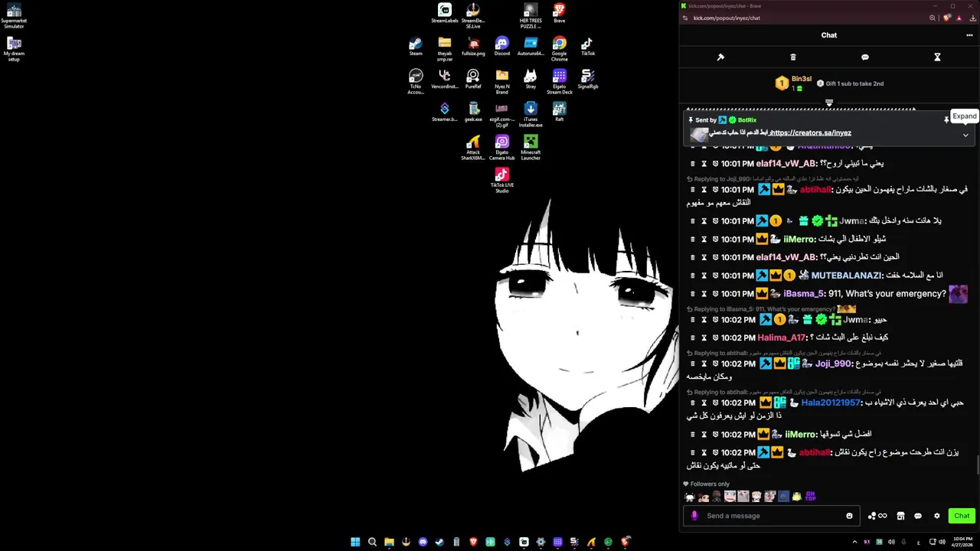Image resolution: width=980 pixels, height=551 pixels.
Task: Select the Stray desktop icon
Action: (531, 80)
